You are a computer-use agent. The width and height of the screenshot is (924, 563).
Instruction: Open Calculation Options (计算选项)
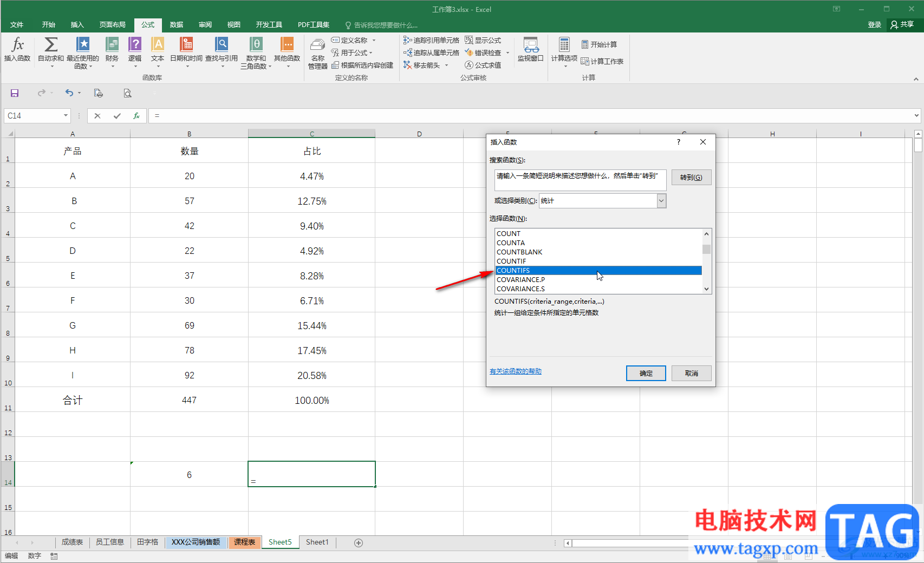564,51
